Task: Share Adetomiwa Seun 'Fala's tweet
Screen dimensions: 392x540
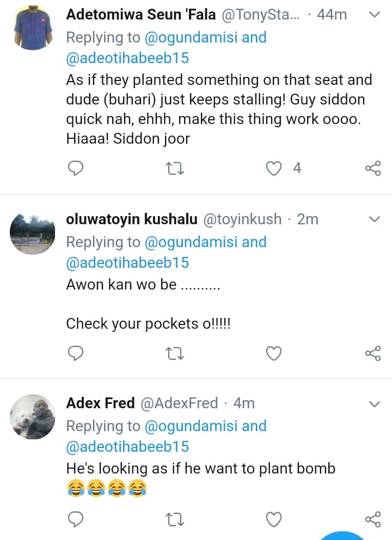Action: (x=372, y=169)
